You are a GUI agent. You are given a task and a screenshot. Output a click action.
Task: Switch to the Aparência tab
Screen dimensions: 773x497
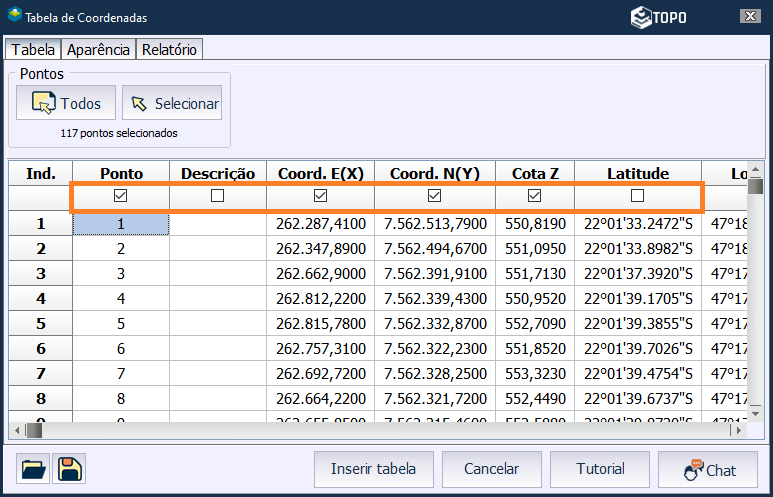pos(98,49)
